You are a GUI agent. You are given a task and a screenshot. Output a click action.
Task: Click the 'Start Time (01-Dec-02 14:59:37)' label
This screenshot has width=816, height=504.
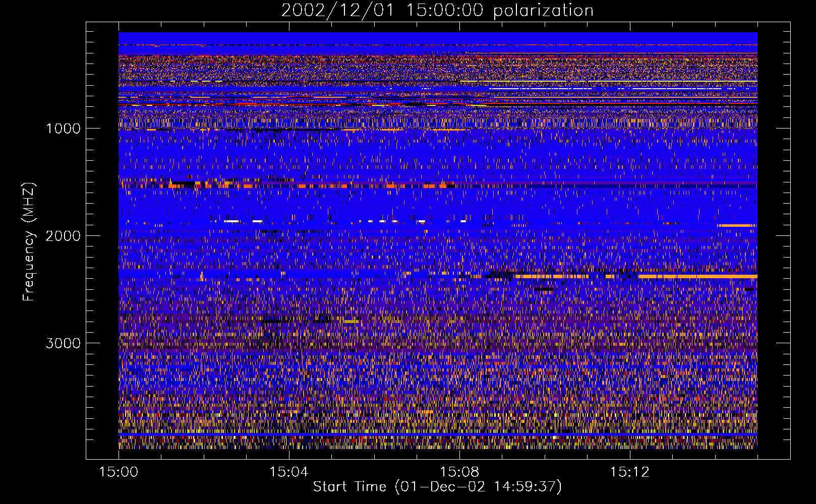(437, 487)
